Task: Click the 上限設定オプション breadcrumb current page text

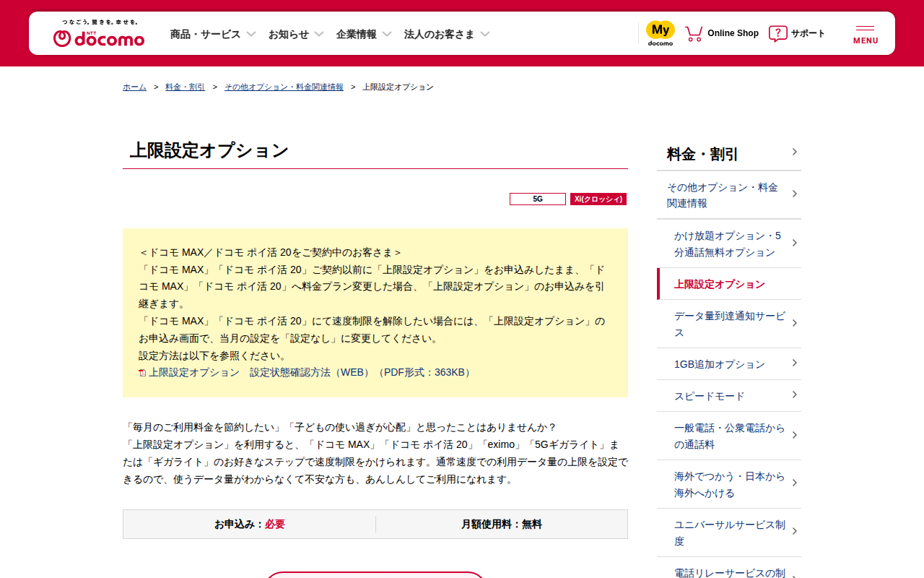Action: pyautogui.click(x=398, y=87)
